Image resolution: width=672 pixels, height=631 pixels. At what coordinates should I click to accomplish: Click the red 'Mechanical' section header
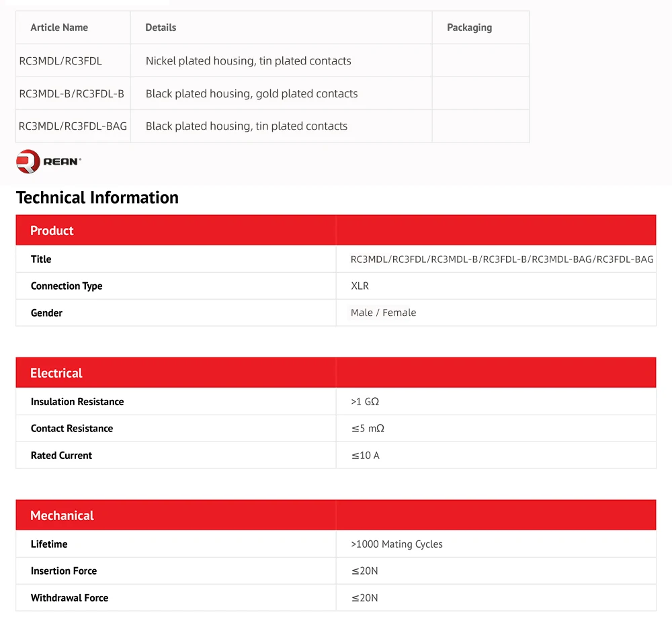click(x=336, y=515)
